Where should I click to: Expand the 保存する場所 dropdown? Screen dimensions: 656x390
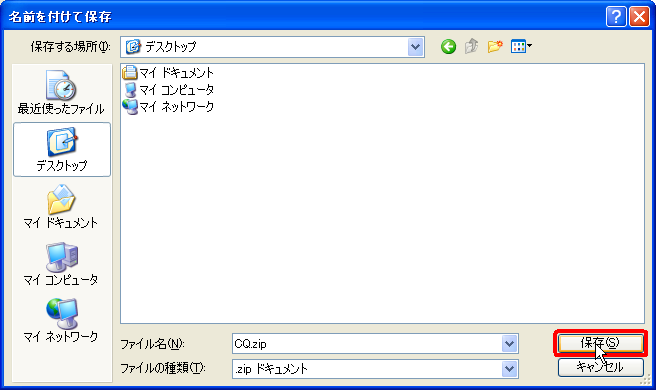pos(415,47)
